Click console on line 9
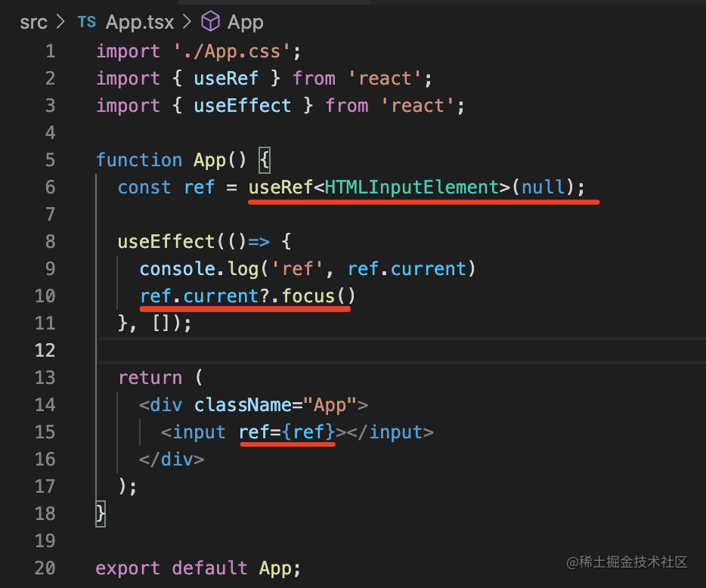This screenshot has width=706, height=588. coord(178,269)
